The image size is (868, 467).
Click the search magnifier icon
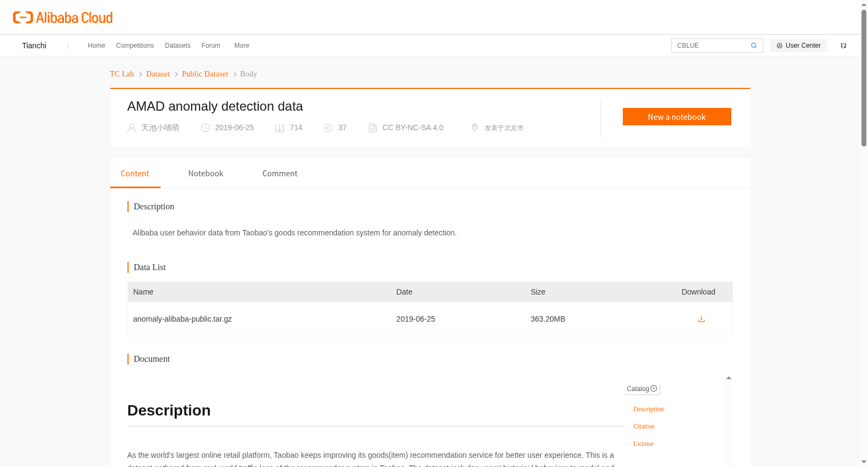754,46
